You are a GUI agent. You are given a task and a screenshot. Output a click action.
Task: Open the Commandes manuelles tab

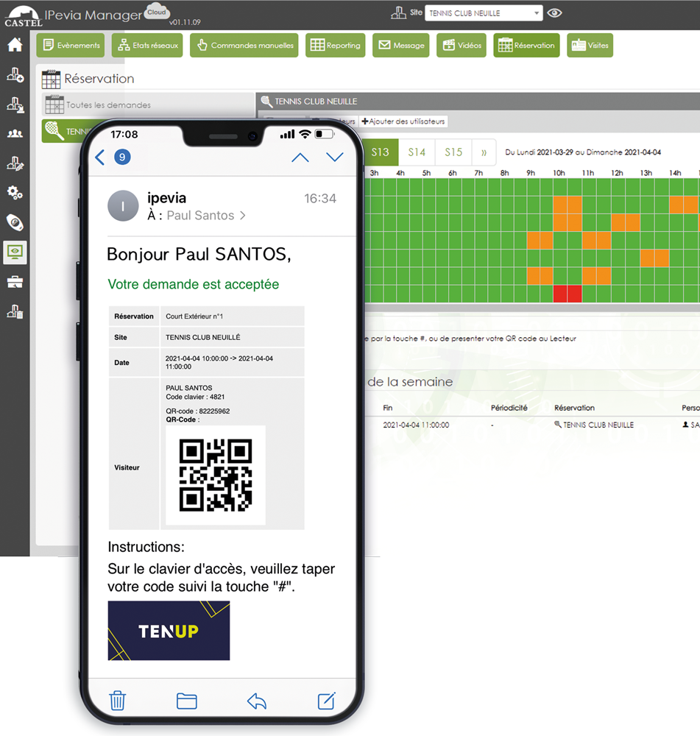[244, 46]
